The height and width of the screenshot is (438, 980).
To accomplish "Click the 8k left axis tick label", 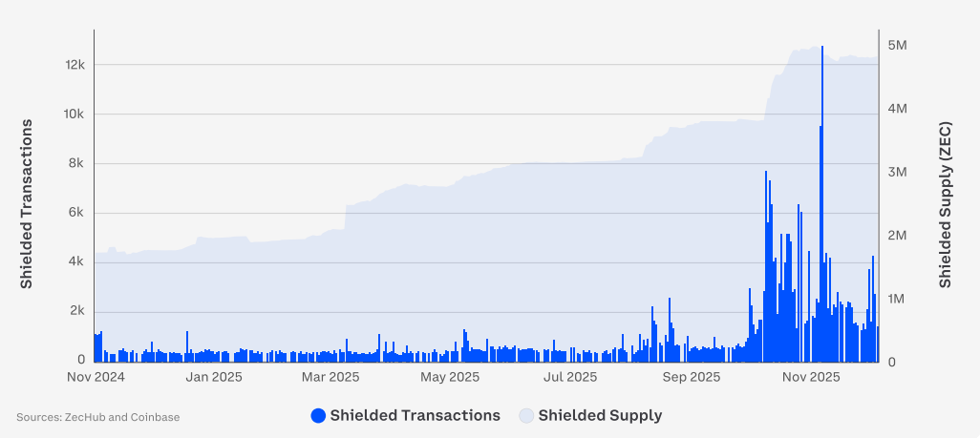I will [77, 163].
